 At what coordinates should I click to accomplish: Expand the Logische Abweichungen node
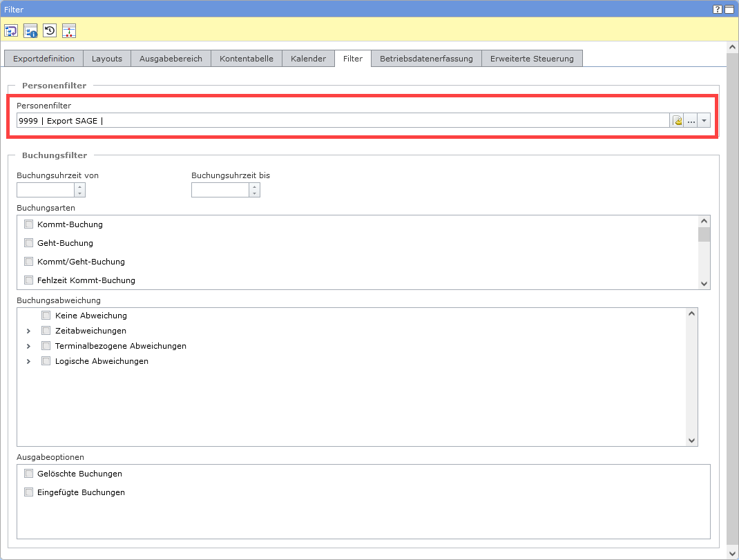28,361
